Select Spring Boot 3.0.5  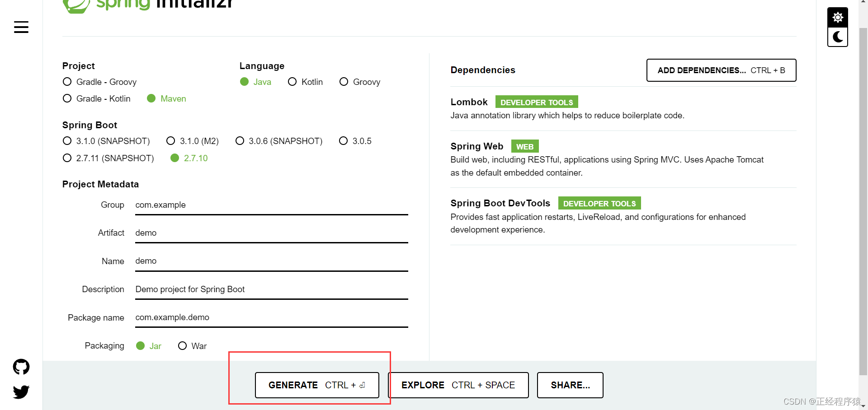coord(355,141)
